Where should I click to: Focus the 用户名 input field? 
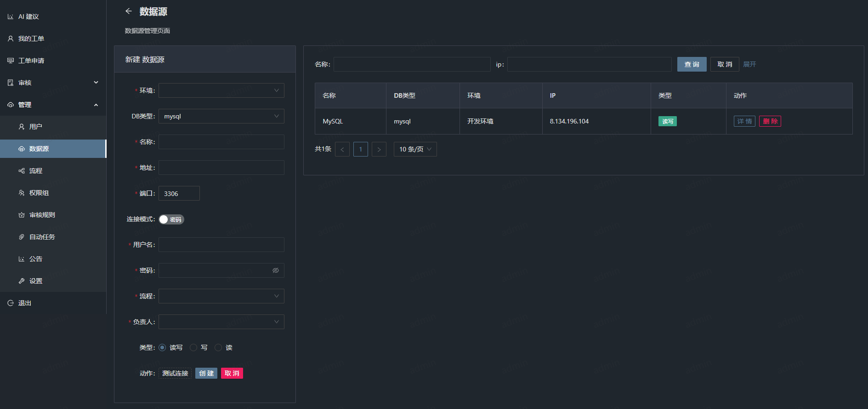click(221, 245)
